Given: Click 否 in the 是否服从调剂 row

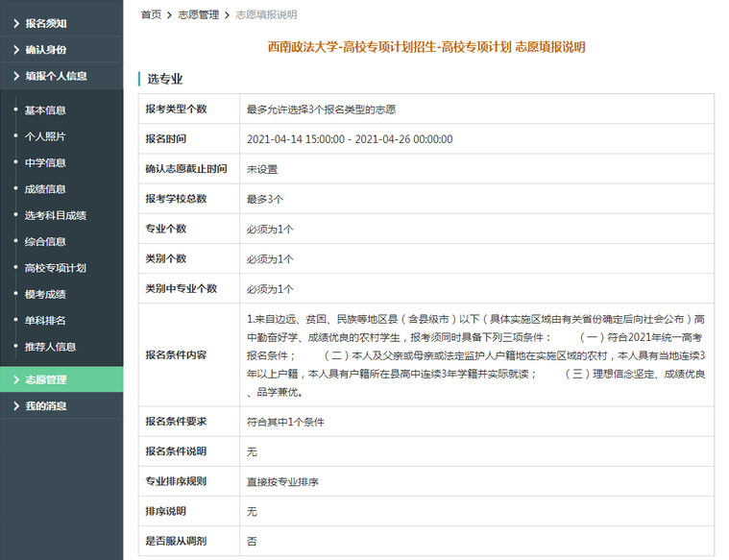Looking at the screenshot, I should point(252,542).
